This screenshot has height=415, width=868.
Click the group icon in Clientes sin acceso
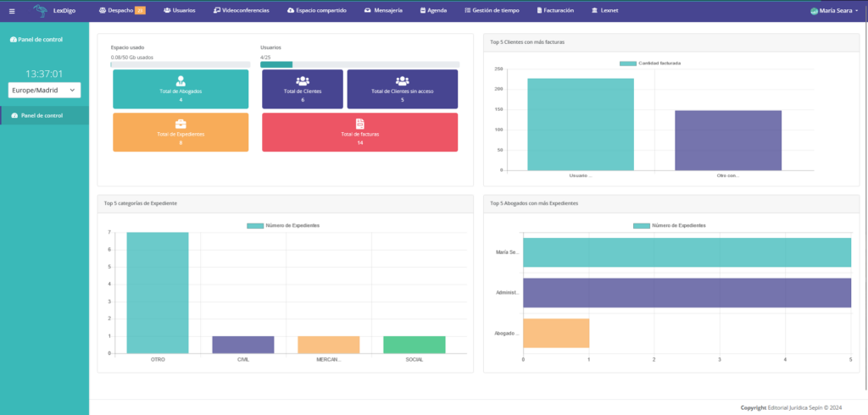tap(402, 81)
